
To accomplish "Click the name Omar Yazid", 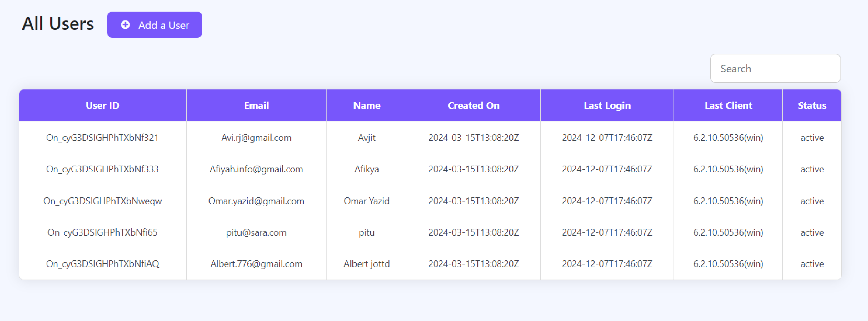I will click(x=367, y=201).
